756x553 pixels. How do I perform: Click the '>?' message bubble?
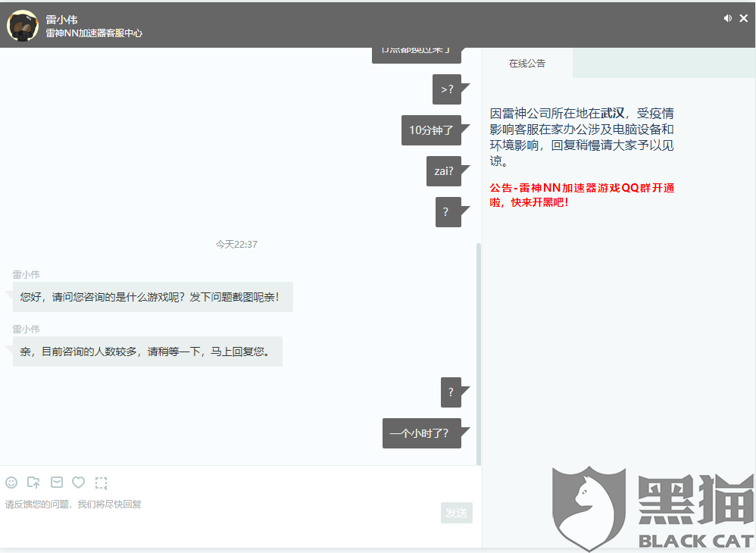[x=447, y=89]
